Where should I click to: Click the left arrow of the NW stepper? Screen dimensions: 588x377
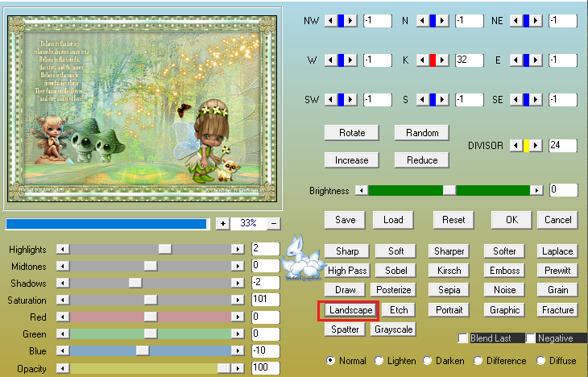331,21
